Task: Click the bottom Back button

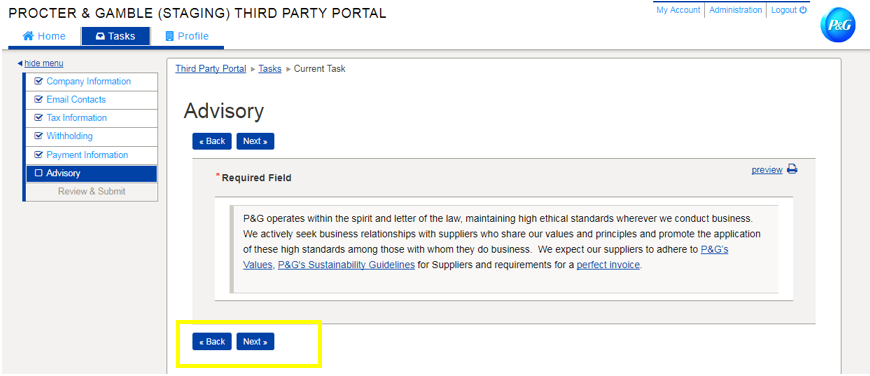Action: [x=212, y=342]
